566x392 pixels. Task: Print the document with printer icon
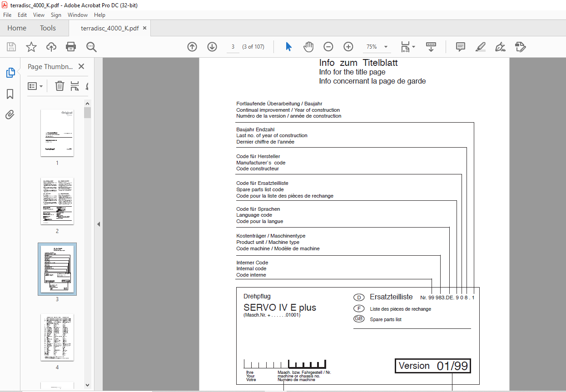71,47
